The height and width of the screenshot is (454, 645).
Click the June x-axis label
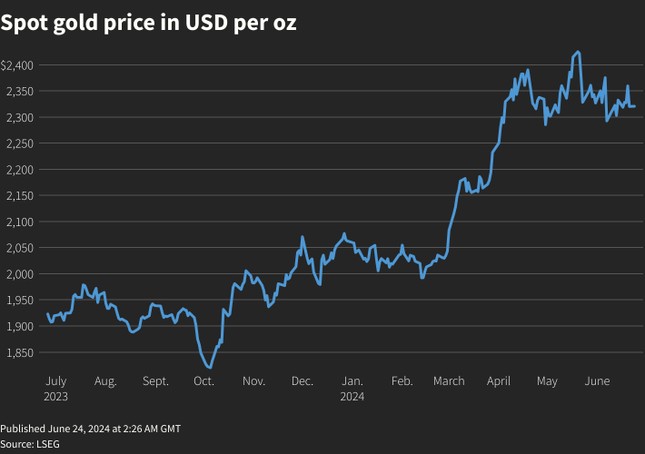point(597,381)
